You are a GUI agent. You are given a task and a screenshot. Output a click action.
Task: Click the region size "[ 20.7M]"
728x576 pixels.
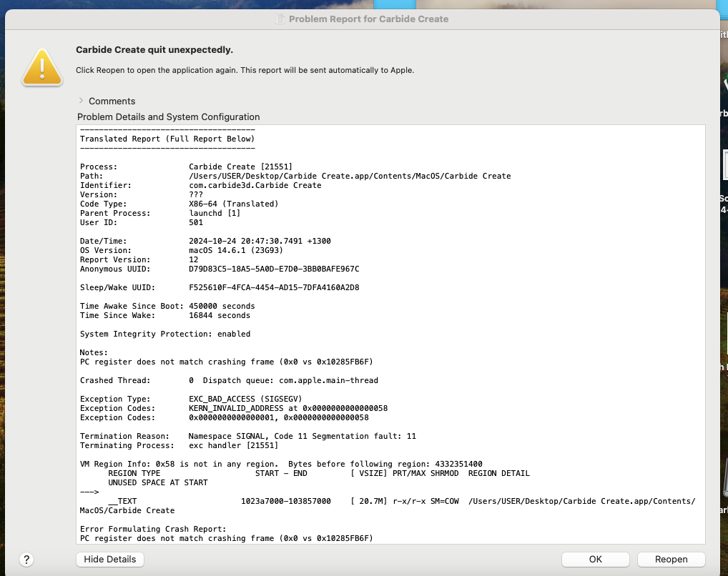[x=368, y=501]
